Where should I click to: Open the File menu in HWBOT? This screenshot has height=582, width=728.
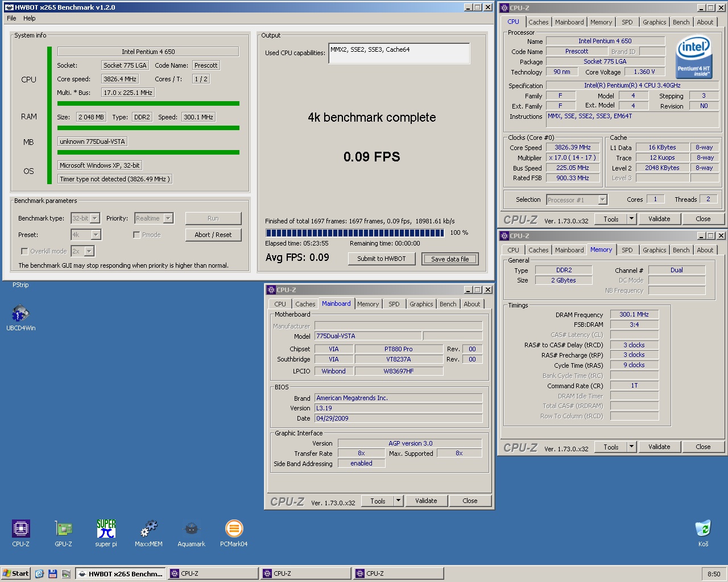(11, 18)
